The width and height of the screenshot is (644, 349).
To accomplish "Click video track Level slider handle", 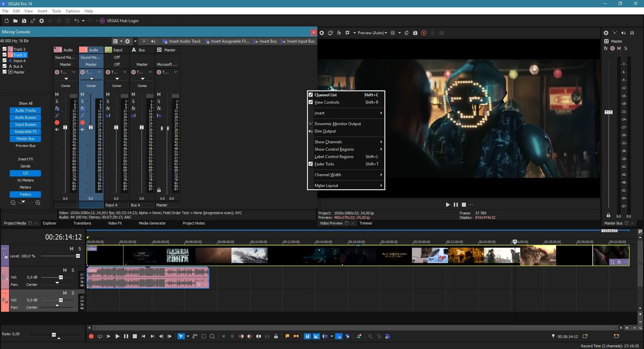I will [78, 256].
